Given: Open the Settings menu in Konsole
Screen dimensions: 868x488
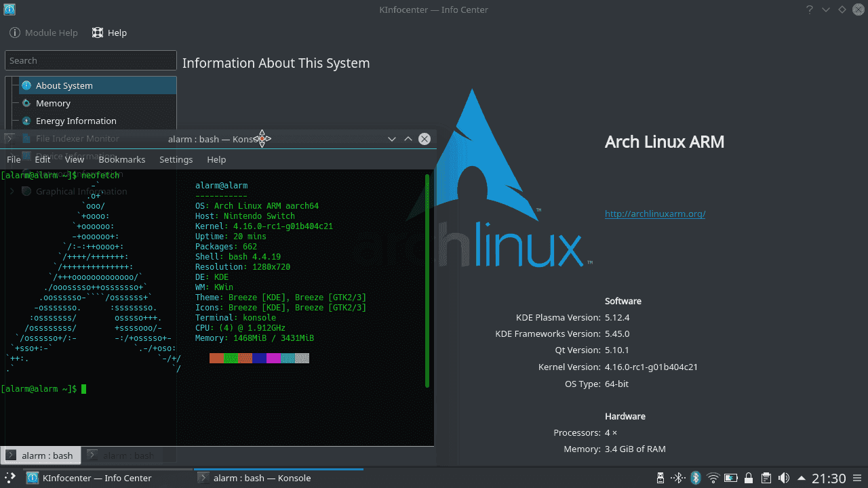Looking at the screenshot, I should (176, 159).
